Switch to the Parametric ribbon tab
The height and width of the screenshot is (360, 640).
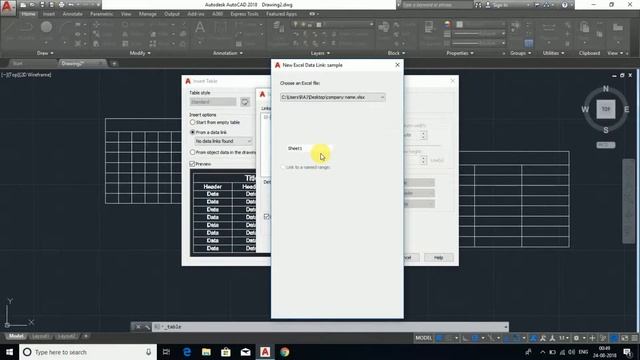(101, 14)
